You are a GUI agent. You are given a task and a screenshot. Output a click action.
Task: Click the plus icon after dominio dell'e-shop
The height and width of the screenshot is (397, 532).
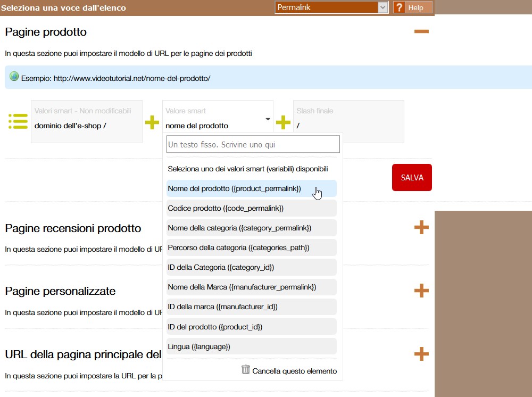pos(152,122)
